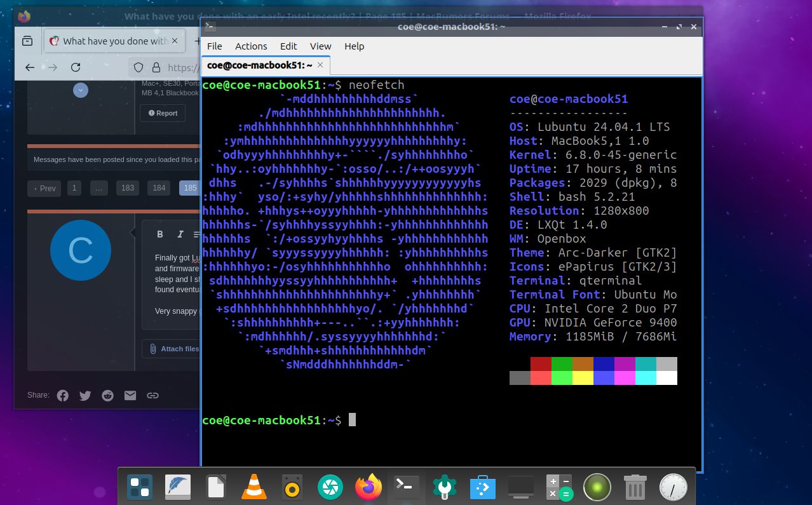The width and height of the screenshot is (812, 505).
Task: Focus the Firefox https address bar
Action: point(184,67)
